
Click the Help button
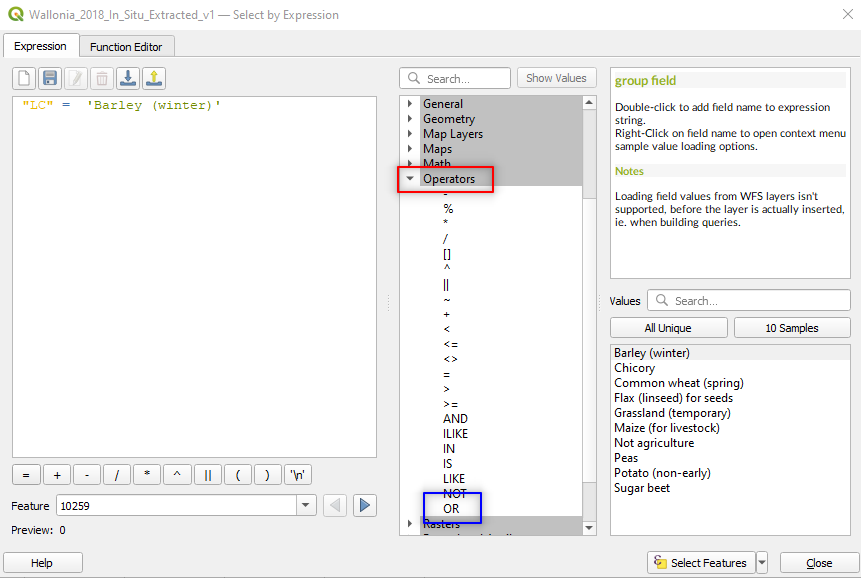coord(42,563)
